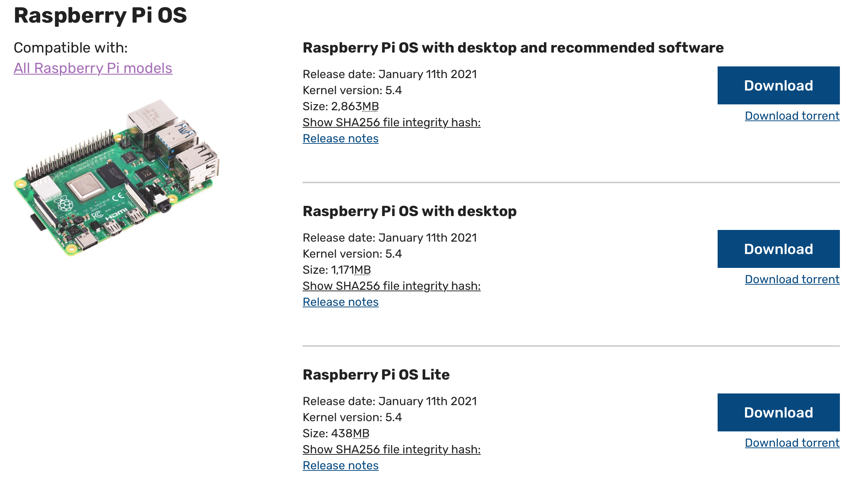Show SHA256 file integrity hash for OS Lite
868x492 pixels.
pyautogui.click(x=391, y=449)
